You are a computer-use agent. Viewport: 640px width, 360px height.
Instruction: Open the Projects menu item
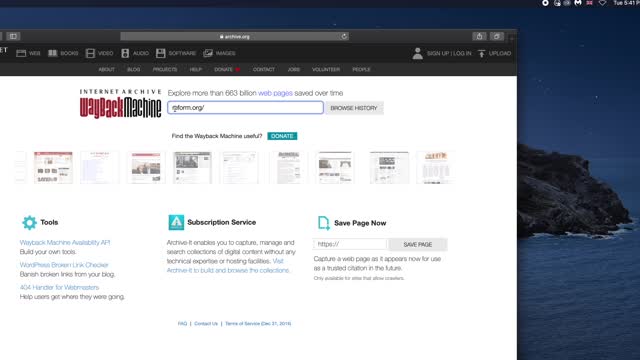pyautogui.click(x=165, y=69)
